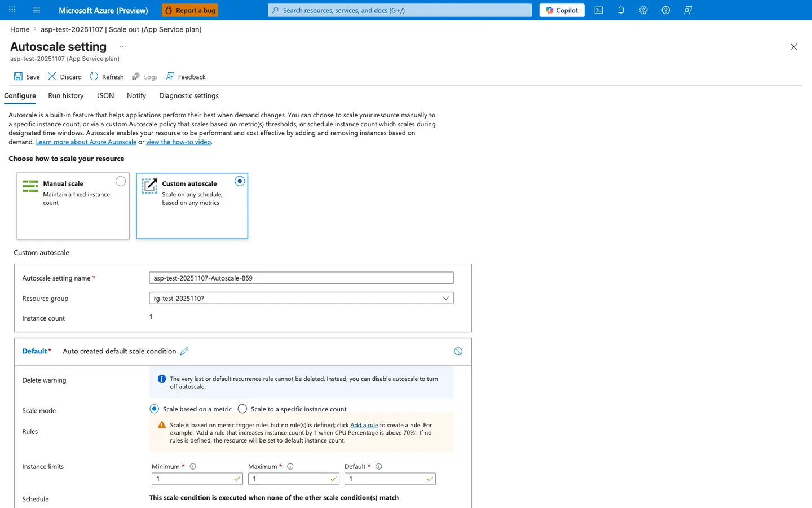Open the view the how-to video link
The image size is (812, 508).
pyautogui.click(x=179, y=142)
